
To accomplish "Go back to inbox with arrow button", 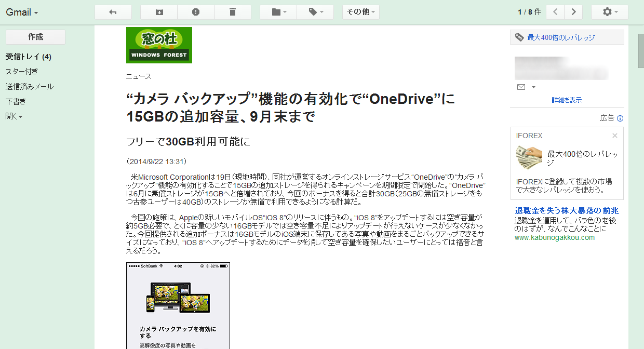I will 113,12.
